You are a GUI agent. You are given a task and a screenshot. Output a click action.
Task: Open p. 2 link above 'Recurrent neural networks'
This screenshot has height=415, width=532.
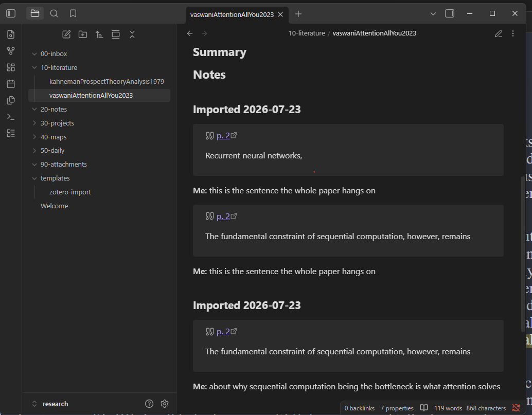[223, 136]
